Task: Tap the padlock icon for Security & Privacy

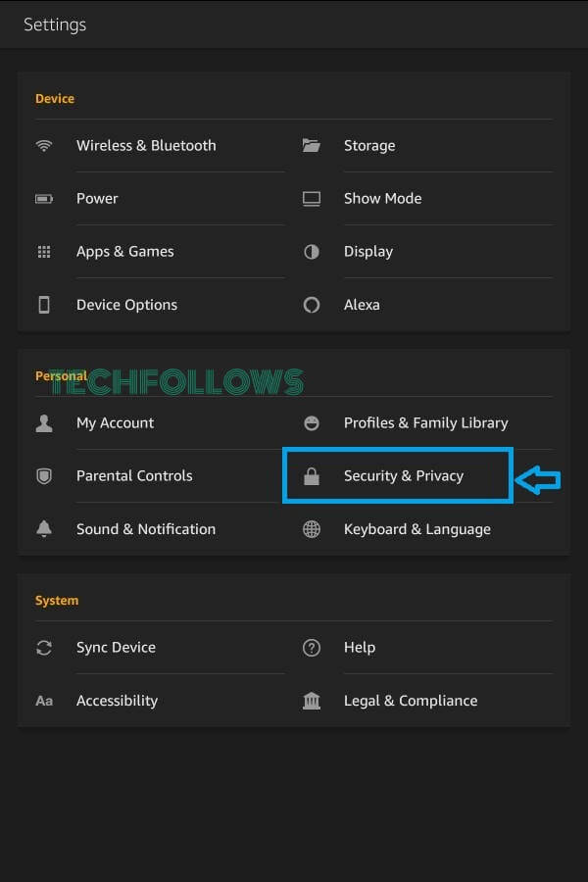Action: click(312, 476)
